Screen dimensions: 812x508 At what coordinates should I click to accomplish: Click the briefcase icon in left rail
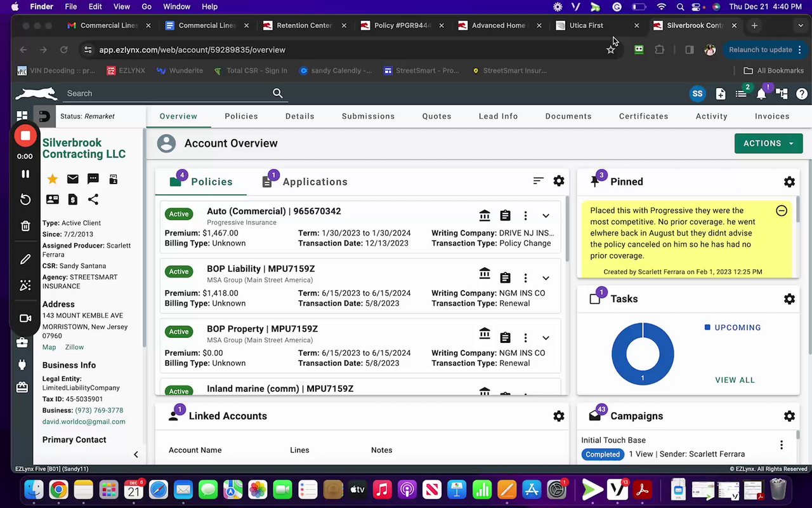coord(22,343)
